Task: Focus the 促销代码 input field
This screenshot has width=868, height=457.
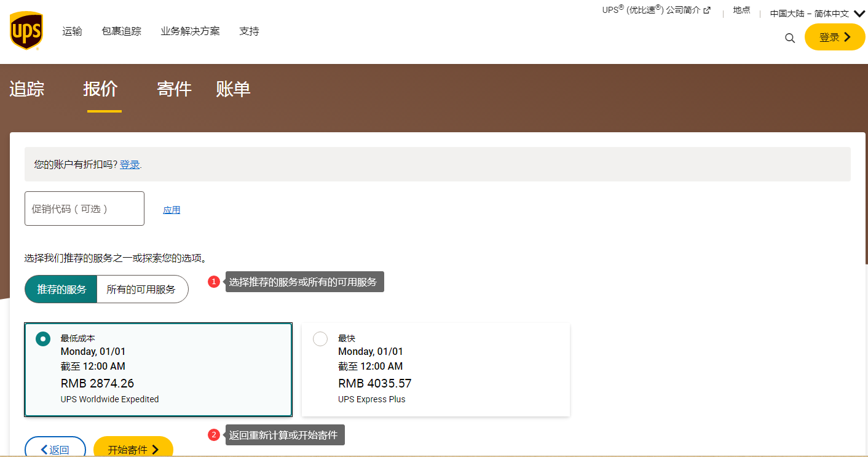Action: coord(84,209)
